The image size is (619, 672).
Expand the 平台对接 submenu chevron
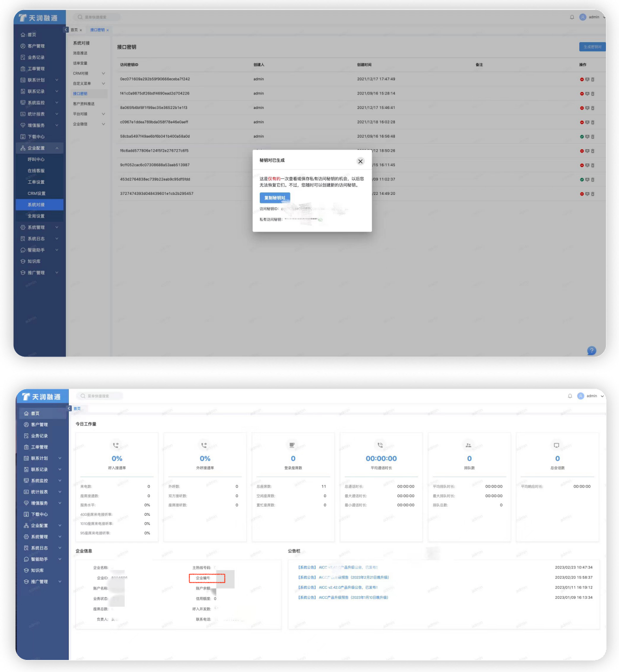[104, 114]
